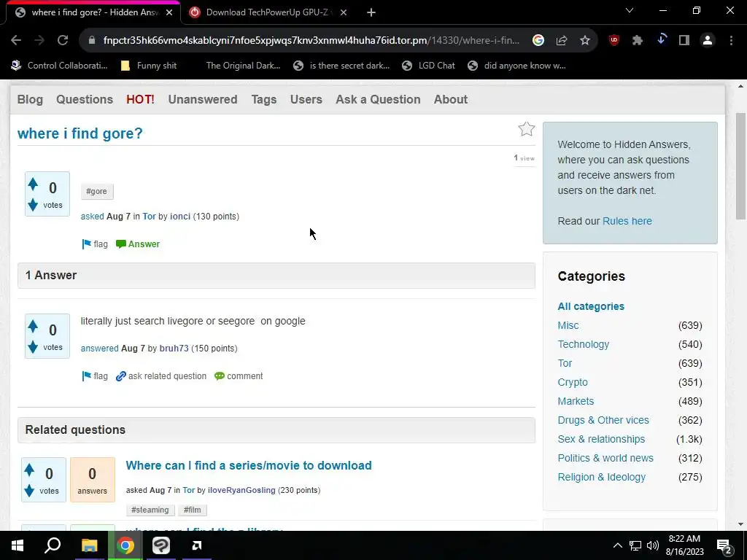Viewport: 747px width, 560px height.
Task: Open the Chrome profile menu
Action: click(x=708, y=41)
